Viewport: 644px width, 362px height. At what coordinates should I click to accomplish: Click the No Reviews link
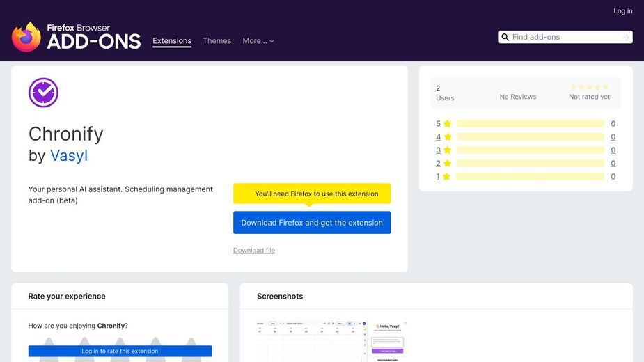click(x=517, y=97)
